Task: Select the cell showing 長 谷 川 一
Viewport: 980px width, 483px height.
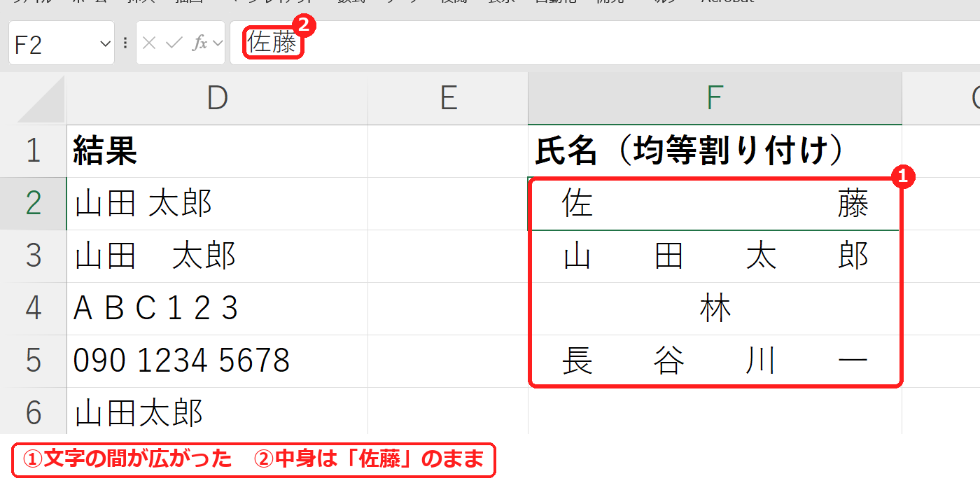Action: pos(715,361)
